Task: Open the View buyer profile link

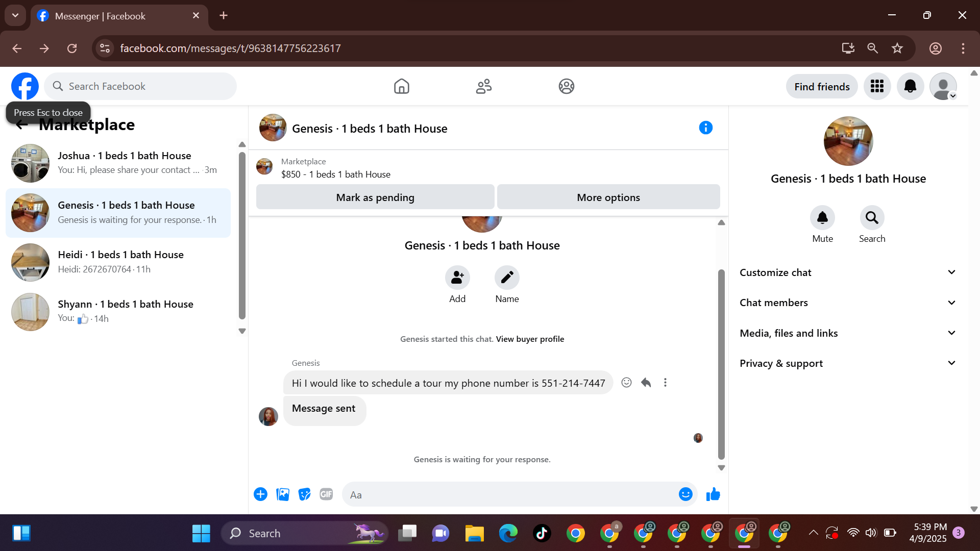Action: (x=530, y=339)
